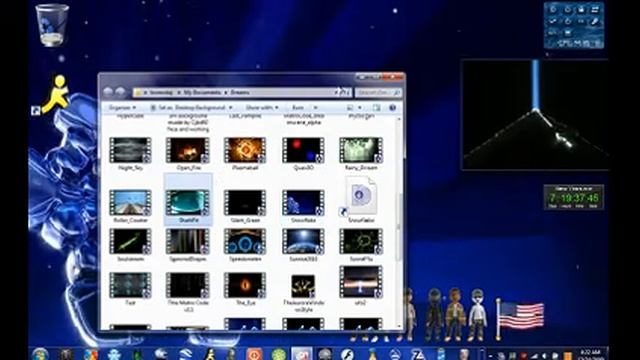
Task: Select the Plasmaball video thumbnail
Action: [245, 150]
